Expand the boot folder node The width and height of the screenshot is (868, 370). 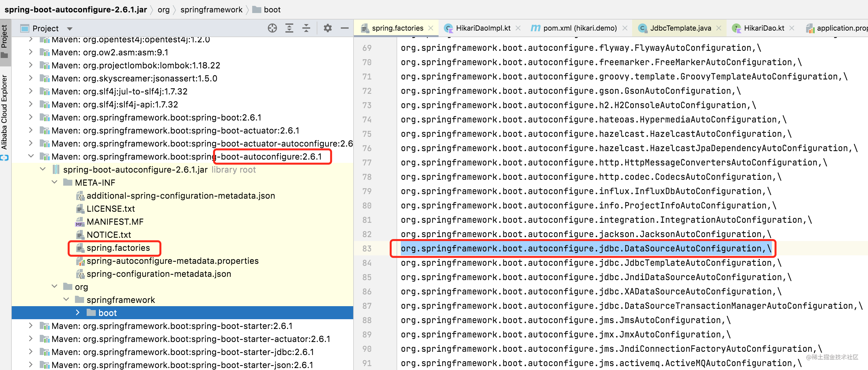78,312
